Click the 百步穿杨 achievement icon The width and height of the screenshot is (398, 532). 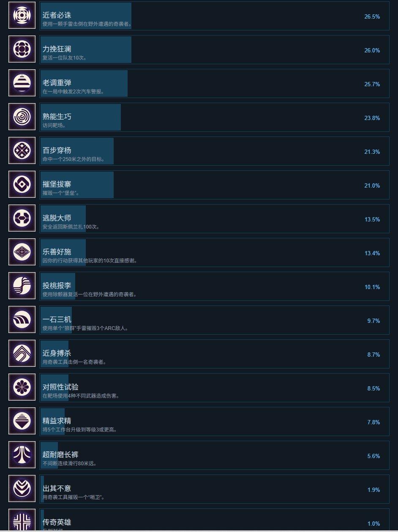coord(22,151)
